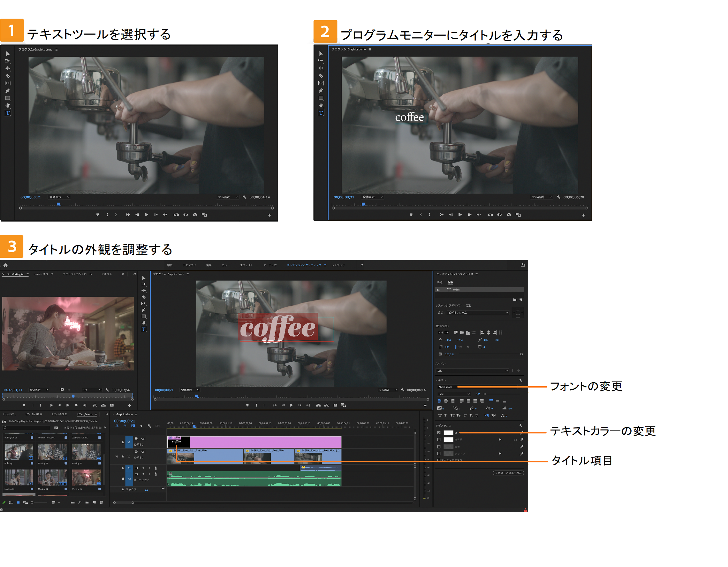Switch to キャプションとグラフィック workspace tab
This screenshot has height=567, width=728.
[304, 265]
